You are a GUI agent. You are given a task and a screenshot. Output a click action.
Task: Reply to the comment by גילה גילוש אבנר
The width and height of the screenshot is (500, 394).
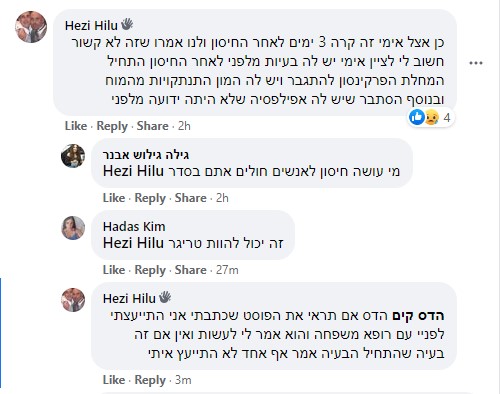(x=150, y=198)
